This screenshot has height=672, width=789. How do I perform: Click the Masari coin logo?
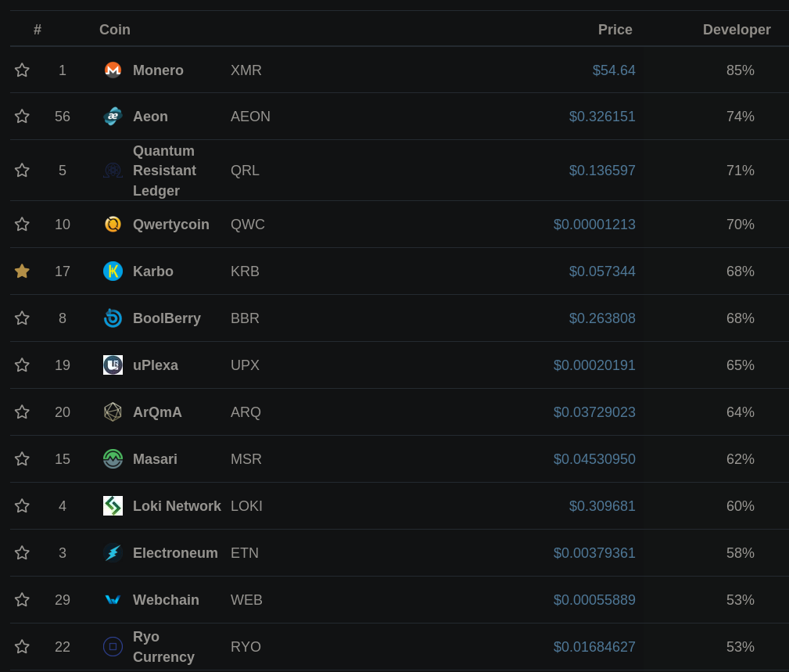[113, 459]
